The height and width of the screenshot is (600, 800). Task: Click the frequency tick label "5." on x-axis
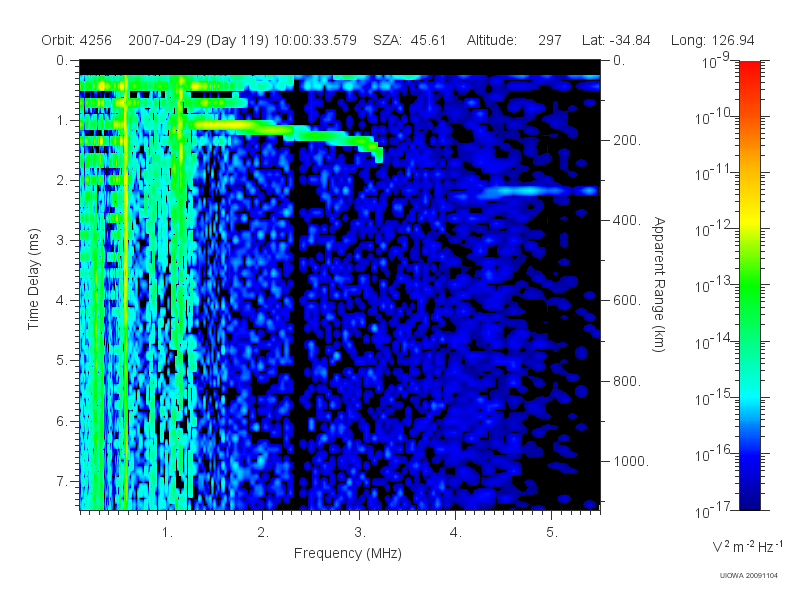point(552,533)
